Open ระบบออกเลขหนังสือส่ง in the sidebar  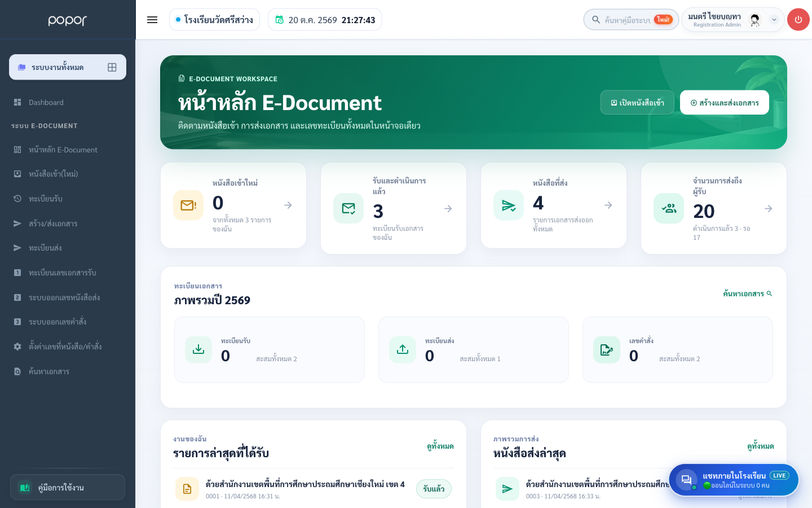[68, 297]
